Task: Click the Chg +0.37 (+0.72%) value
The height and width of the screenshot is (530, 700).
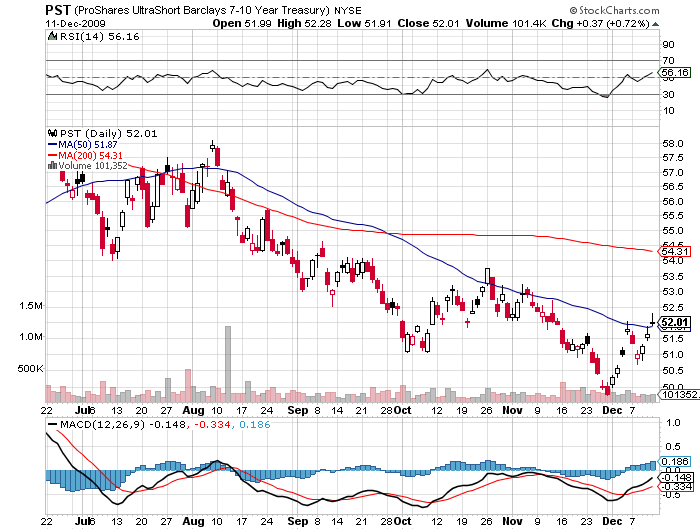Action: click(x=600, y=23)
